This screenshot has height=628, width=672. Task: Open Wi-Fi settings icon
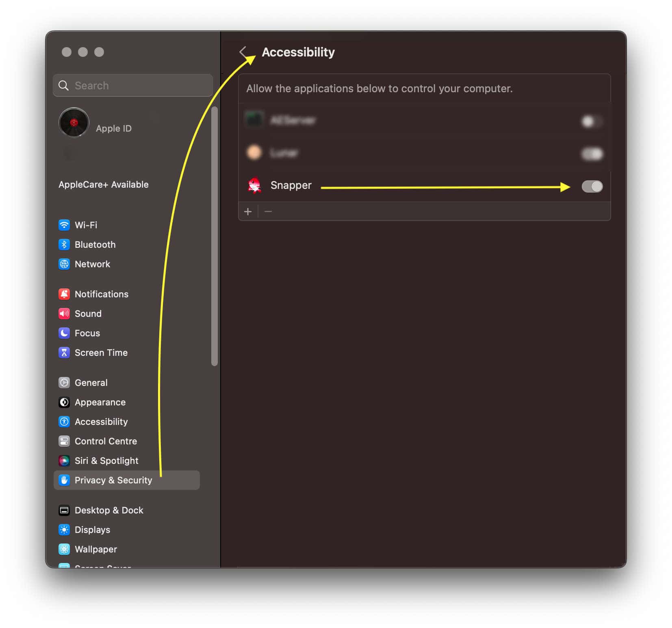click(64, 225)
